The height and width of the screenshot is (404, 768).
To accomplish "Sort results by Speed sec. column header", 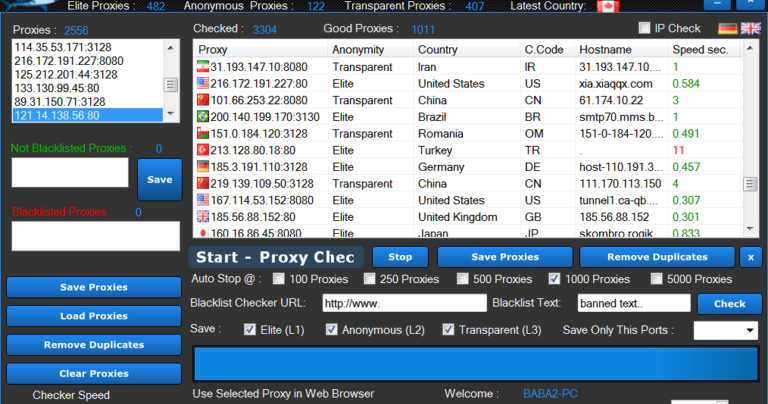I will click(x=704, y=49).
